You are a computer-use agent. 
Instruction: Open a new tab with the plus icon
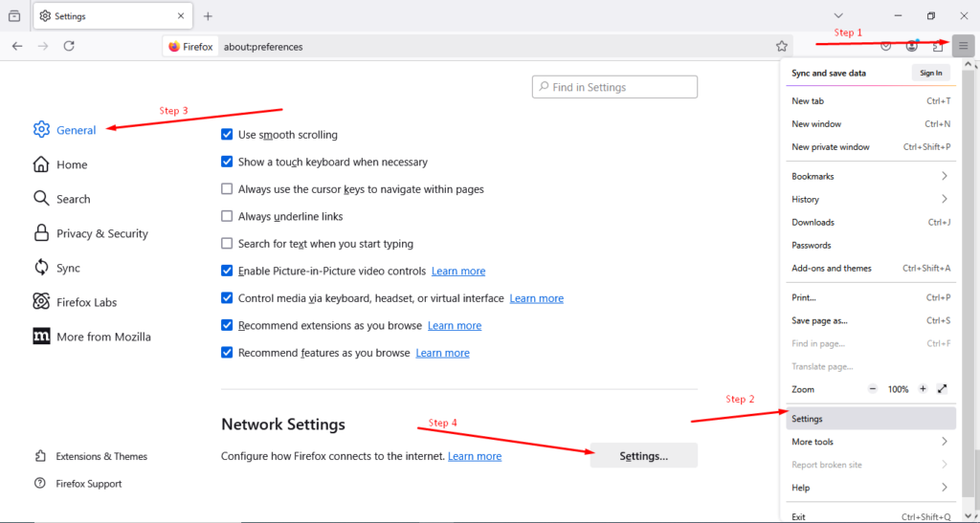point(208,16)
